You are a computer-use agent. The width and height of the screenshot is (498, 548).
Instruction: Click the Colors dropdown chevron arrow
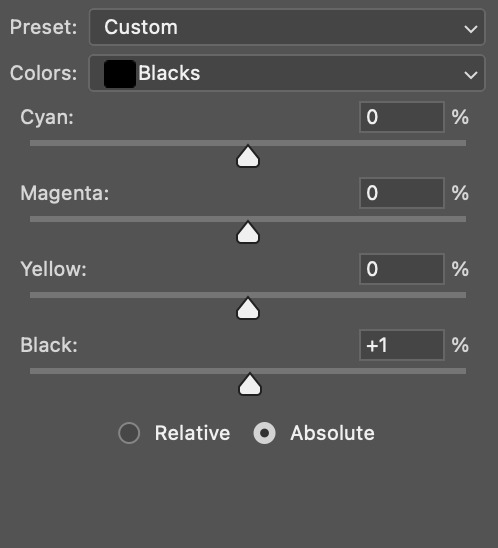click(x=470, y=74)
